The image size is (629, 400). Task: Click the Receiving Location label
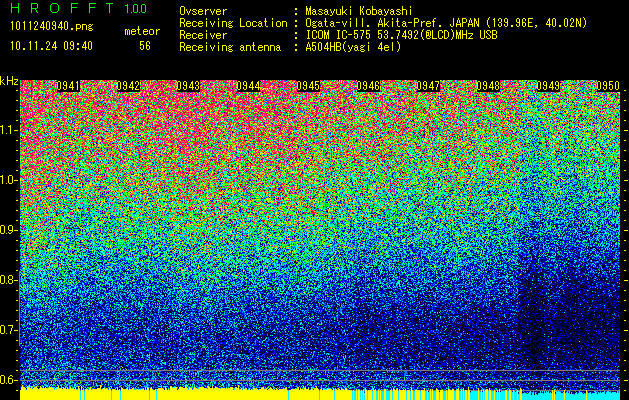tap(233, 23)
